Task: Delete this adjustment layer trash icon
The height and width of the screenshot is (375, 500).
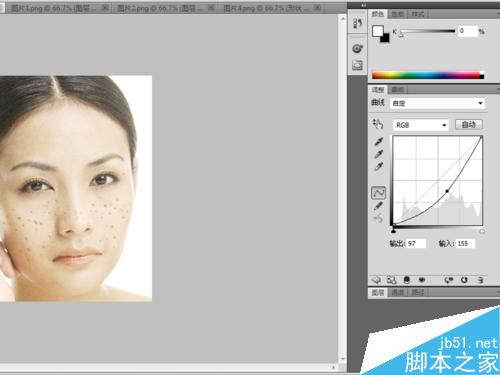Action: (x=480, y=280)
